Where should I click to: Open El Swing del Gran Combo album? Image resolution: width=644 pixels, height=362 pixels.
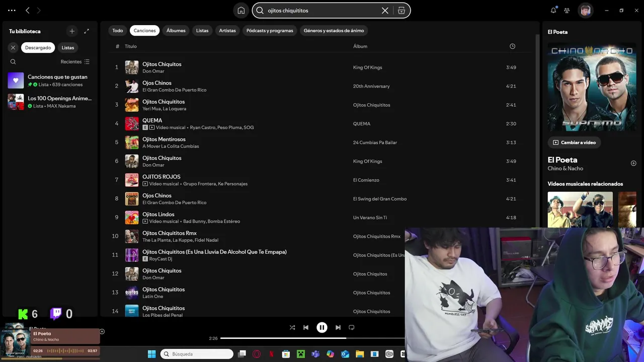tap(380, 199)
